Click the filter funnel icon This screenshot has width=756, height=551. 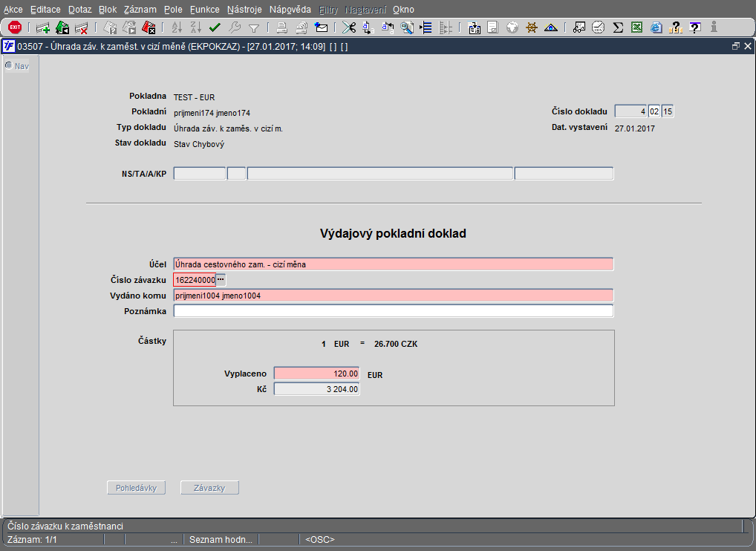(x=253, y=28)
